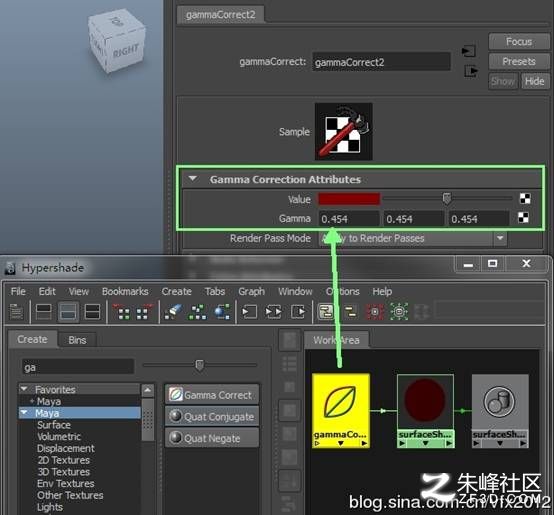Viewport: 554px width, 515px height.
Task: Click the Sample swatch thumbnail
Action: (x=343, y=131)
